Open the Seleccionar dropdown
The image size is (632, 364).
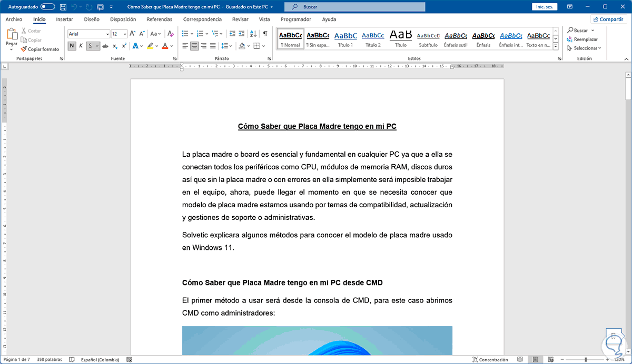tap(584, 48)
